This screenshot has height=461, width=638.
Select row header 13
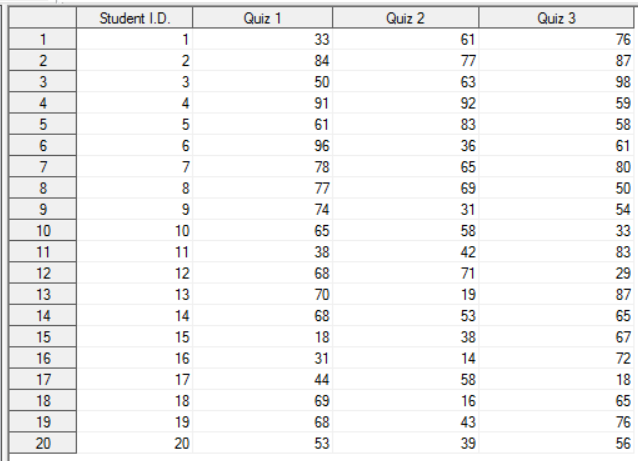(43, 294)
